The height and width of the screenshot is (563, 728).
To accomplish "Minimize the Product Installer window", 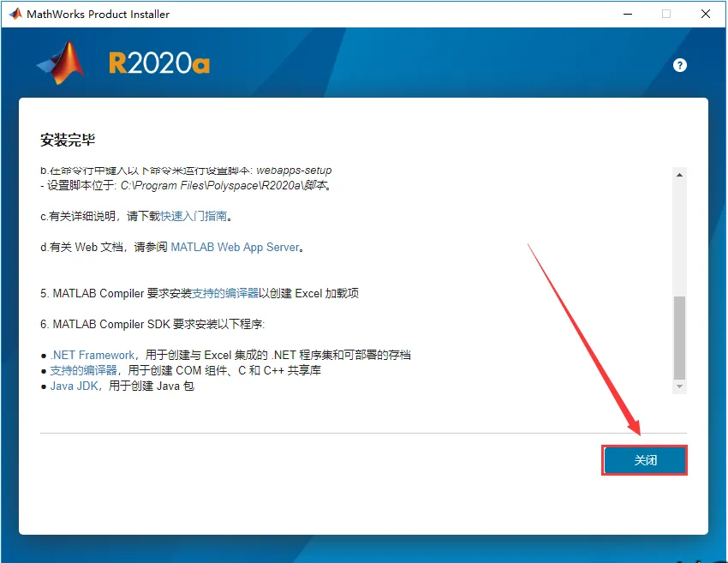I will click(x=628, y=14).
